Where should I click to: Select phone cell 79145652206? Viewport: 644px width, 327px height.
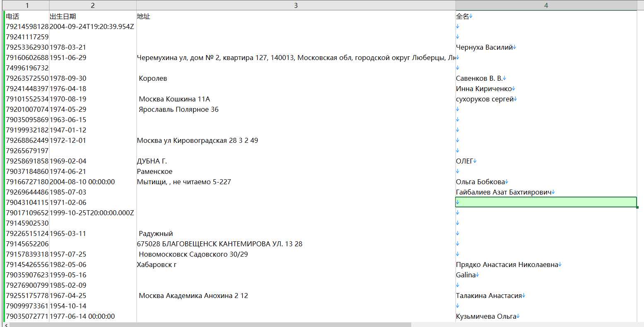point(27,244)
